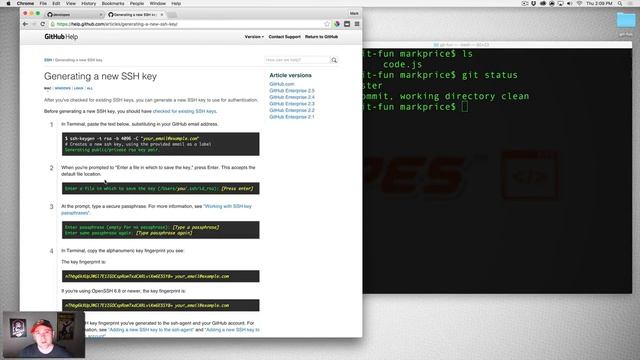
Task: Click the 'Generating a new SSH key' heading
Action: tap(100, 76)
